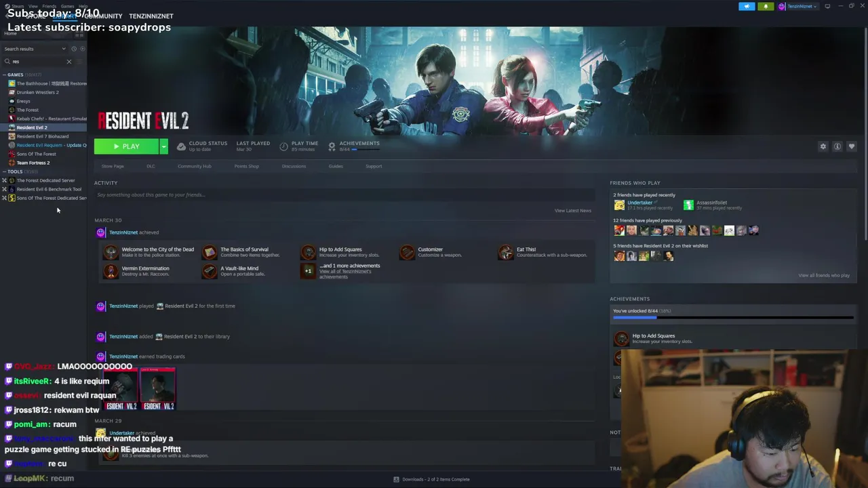The width and height of the screenshot is (868, 488).
Task: Click the green notifications bell button
Action: point(766,6)
